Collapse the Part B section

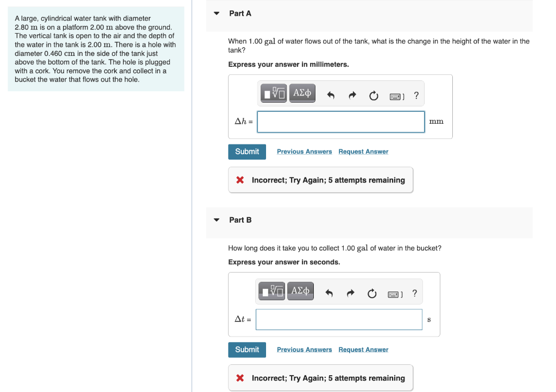(216, 220)
